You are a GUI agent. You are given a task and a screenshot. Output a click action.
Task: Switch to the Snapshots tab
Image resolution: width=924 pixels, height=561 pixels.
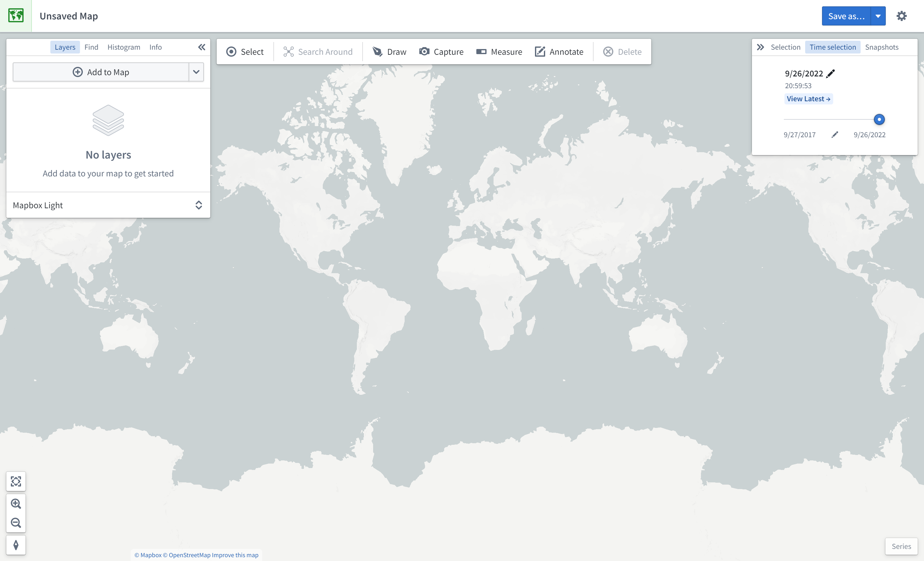[x=882, y=47]
